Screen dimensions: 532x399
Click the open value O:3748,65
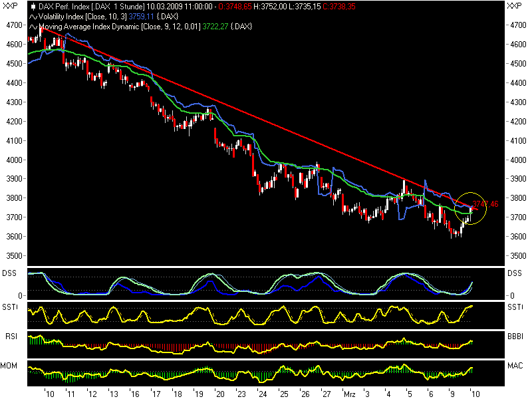click(x=235, y=7)
